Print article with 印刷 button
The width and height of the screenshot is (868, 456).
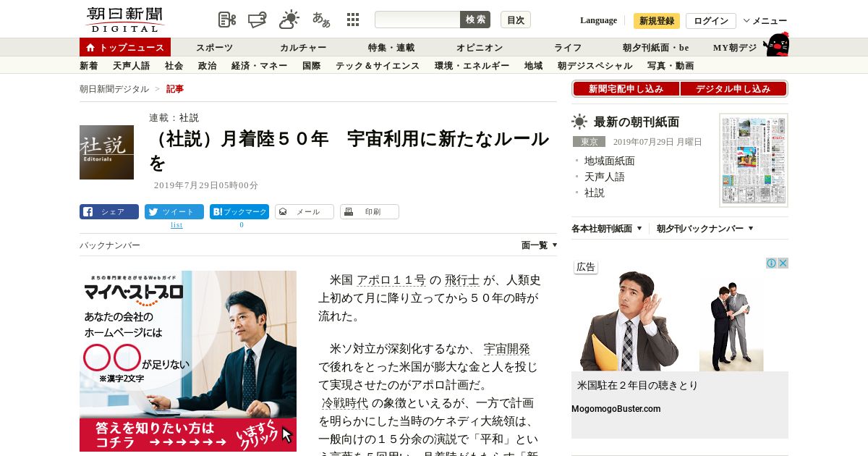point(370,212)
